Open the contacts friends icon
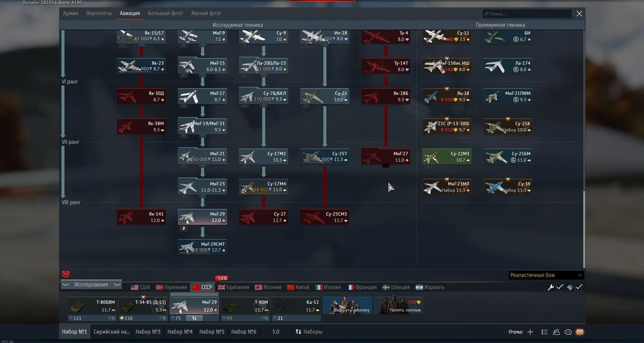 556,332
